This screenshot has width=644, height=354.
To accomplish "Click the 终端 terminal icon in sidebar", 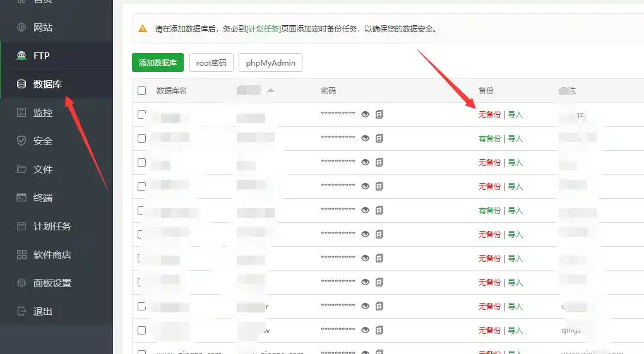I will 21,198.
